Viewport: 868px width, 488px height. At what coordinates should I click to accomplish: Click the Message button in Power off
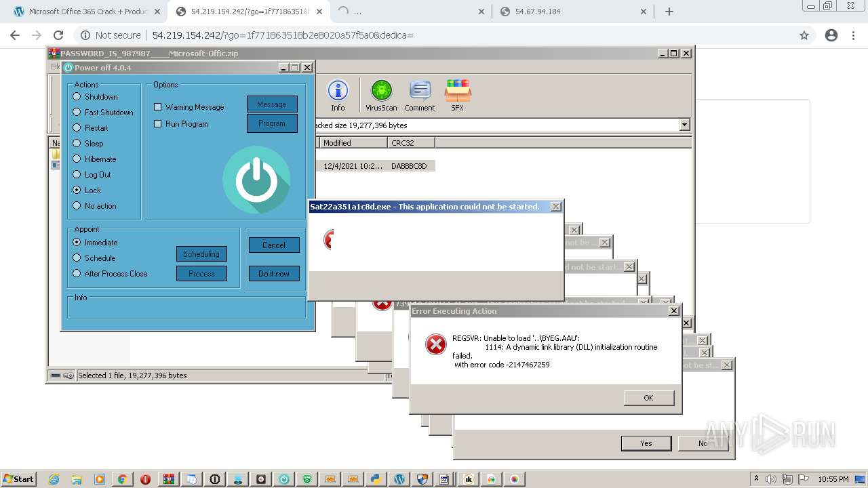[272, 104]
